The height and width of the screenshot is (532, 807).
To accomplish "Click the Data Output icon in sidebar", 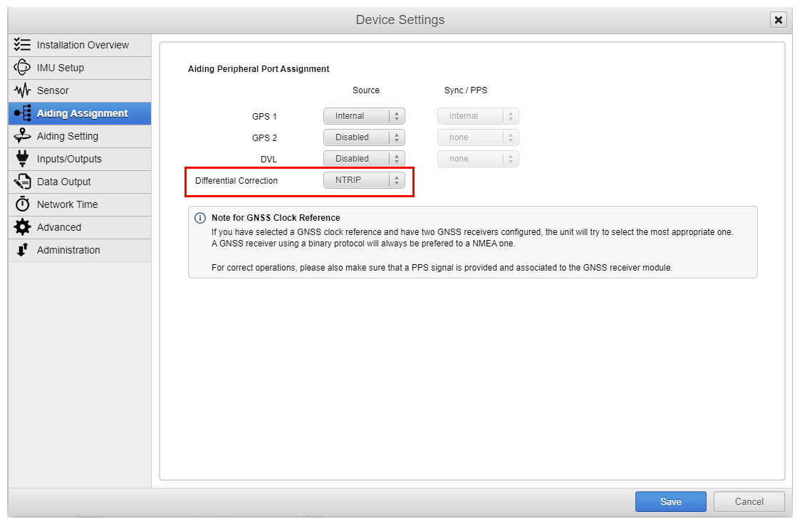I will pos(22,182).
